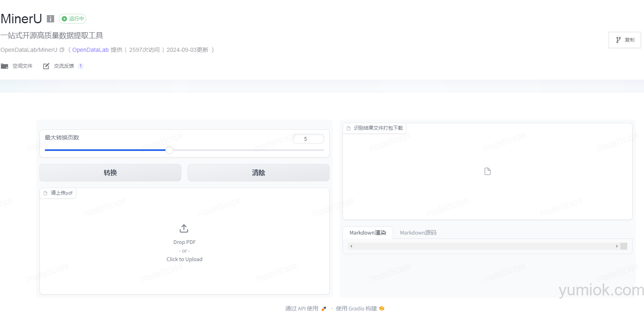
Task: Click the 请上传pdf label file icon
Action: pos(46,193)
